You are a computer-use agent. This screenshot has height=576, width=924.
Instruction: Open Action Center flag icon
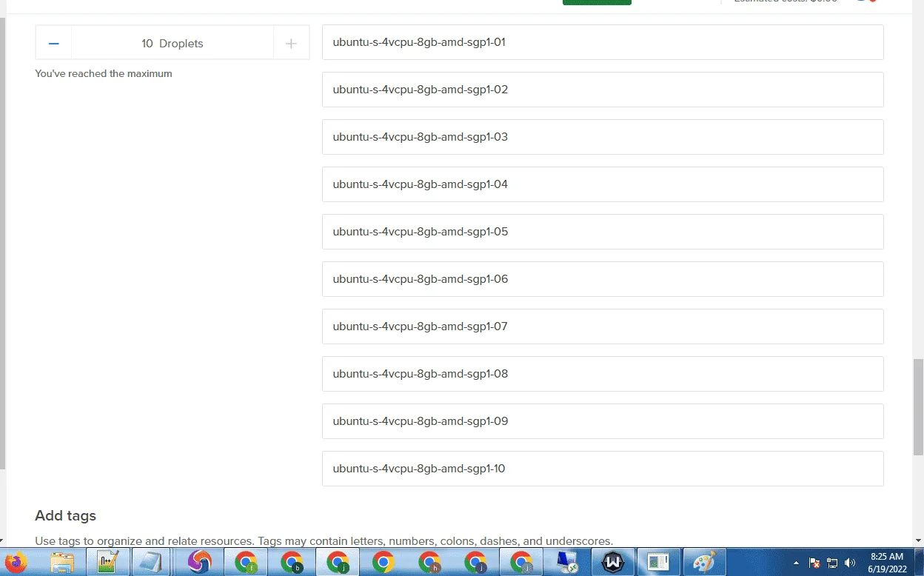click(x=814, y=563)
